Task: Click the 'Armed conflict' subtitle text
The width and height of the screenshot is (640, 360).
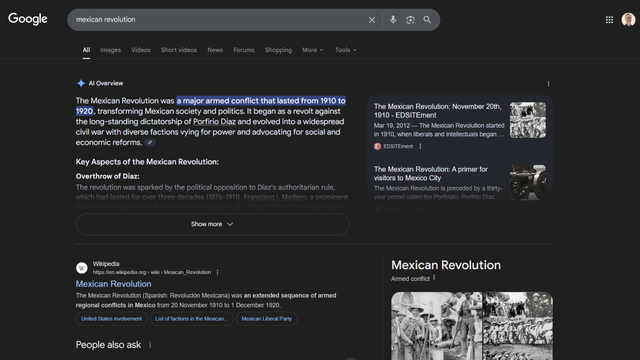Action: pos(410,279)
